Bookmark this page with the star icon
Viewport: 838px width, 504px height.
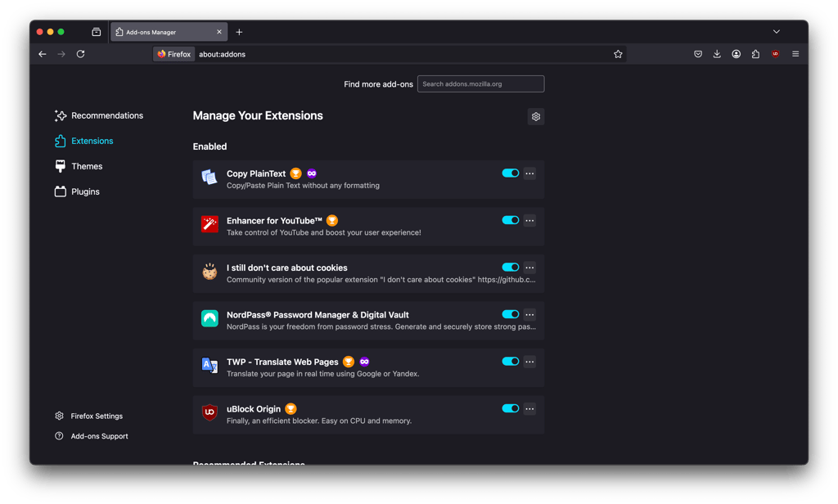[x=618, y=54]
